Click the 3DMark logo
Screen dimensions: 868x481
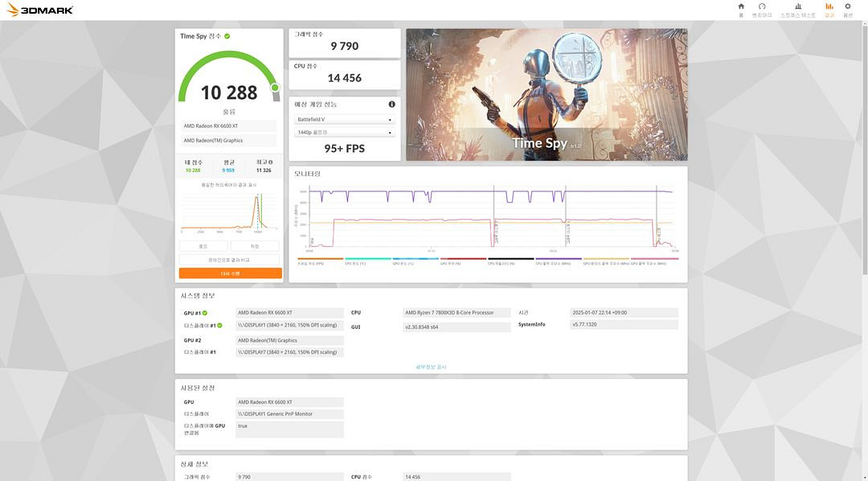coord(40,10)
